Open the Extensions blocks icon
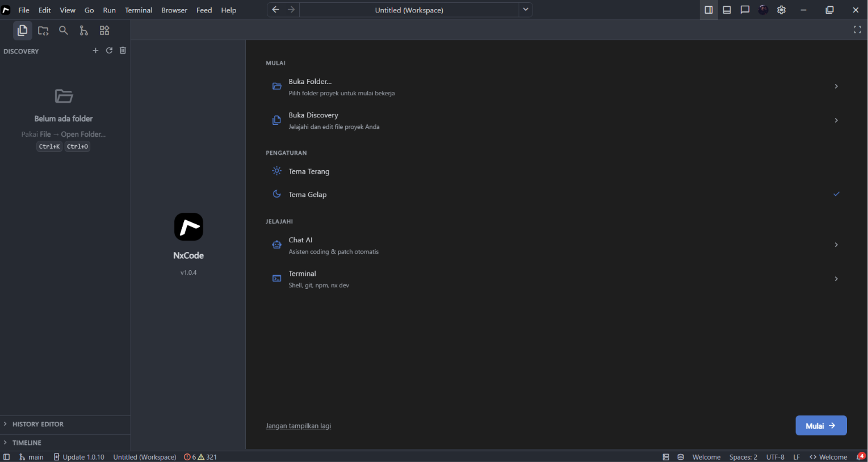 (104, 31)
